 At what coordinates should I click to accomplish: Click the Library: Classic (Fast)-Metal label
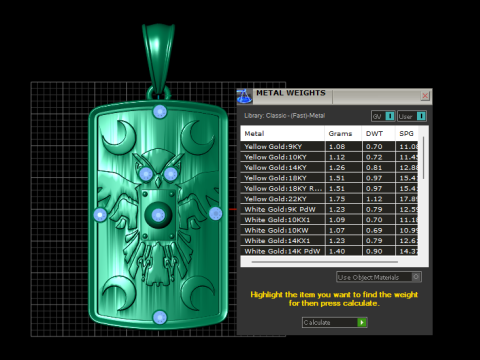click(284, 116)
